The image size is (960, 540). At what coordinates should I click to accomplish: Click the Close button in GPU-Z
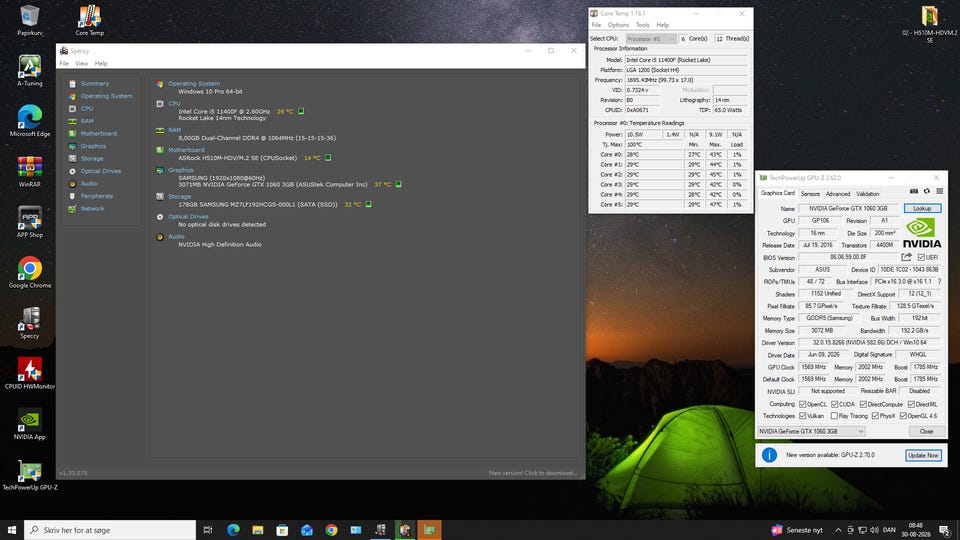click(926, 431)
